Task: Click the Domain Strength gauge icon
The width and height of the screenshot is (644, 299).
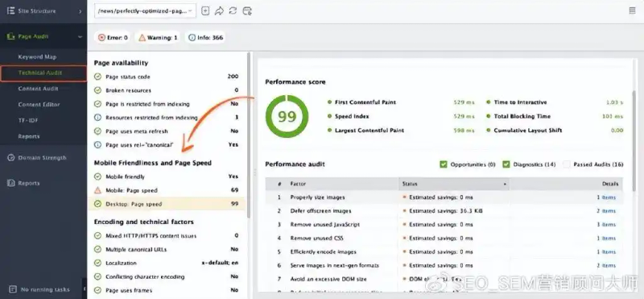Action: coord(11,158)
